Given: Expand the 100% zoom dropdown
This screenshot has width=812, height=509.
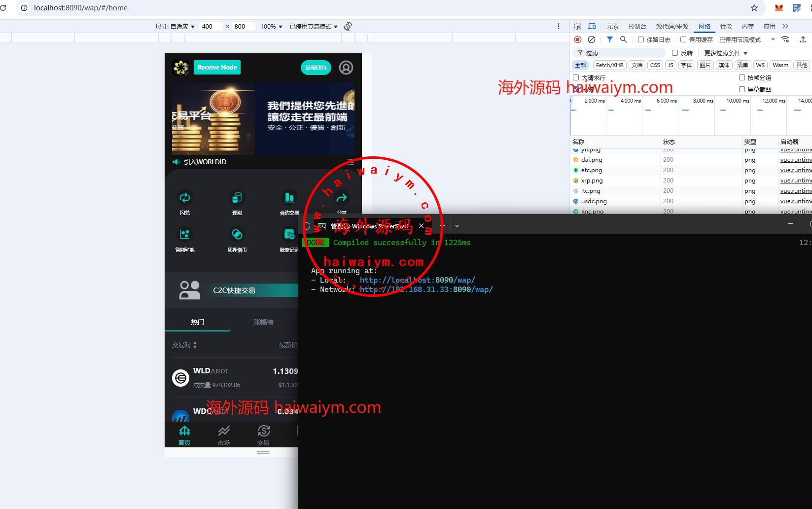Looking at the screenshot, I should pos(271,27).
